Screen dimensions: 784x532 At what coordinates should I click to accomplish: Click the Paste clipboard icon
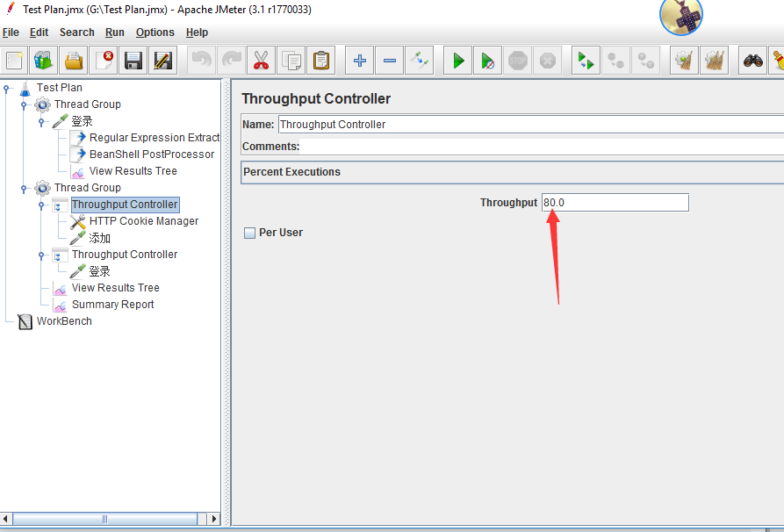tap(321, 61)
